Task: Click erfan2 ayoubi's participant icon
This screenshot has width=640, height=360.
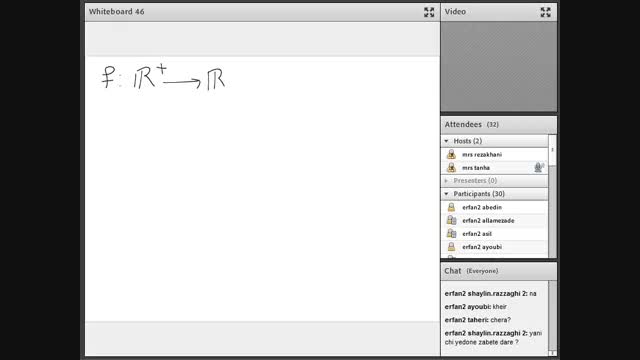Action: (451, 247)
